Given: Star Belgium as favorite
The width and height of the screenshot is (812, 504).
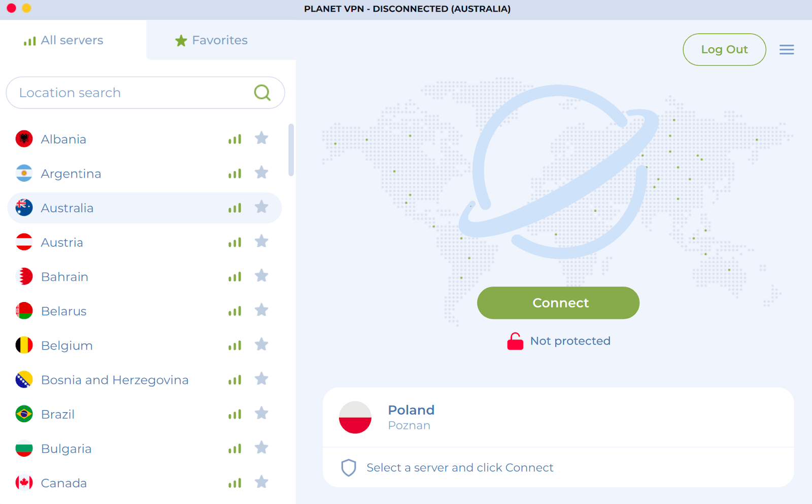Looking at the screenshot, I should point(261,345).
